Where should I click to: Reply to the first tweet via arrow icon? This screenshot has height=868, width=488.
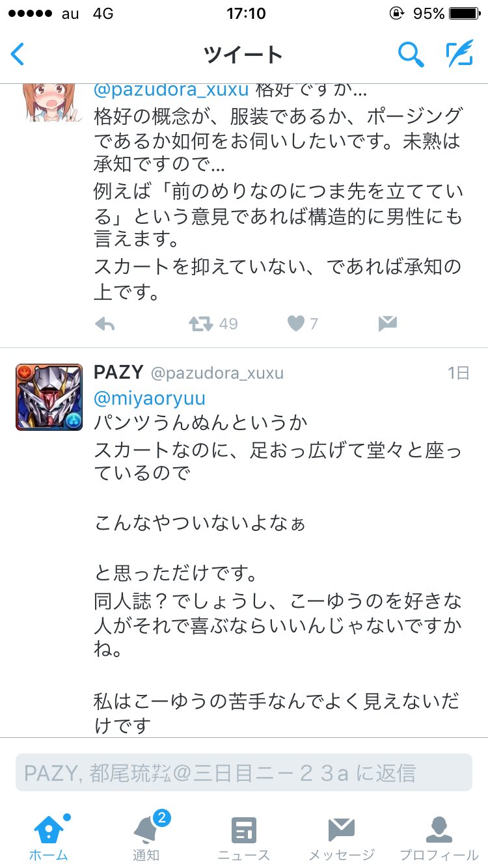click(105, 323)
